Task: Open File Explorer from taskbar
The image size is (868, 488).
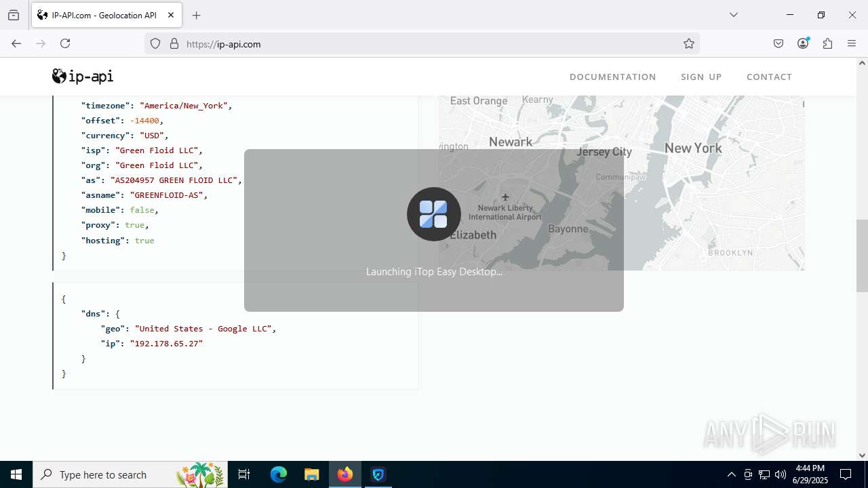Action: (311, 474)
